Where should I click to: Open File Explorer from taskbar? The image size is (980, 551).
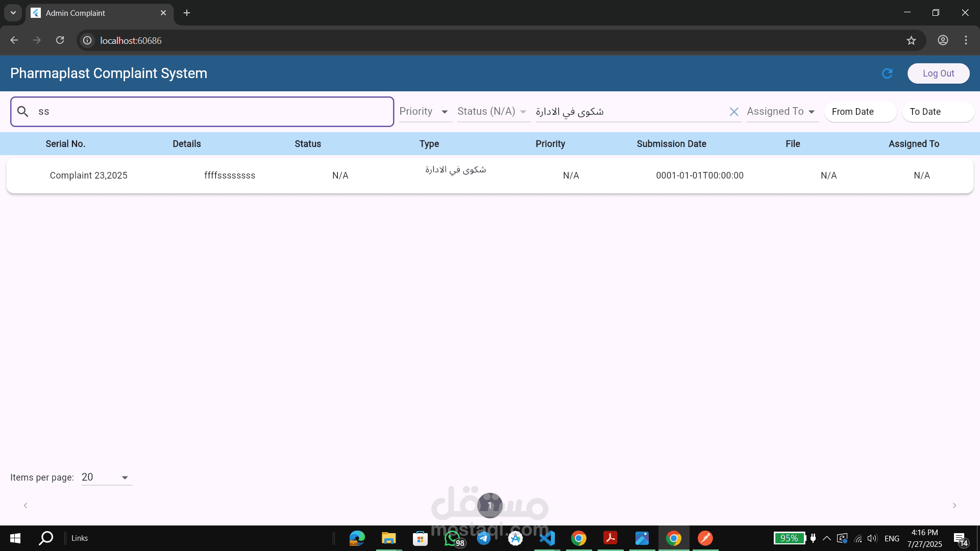pyautogui.click(x=389, y=538)
